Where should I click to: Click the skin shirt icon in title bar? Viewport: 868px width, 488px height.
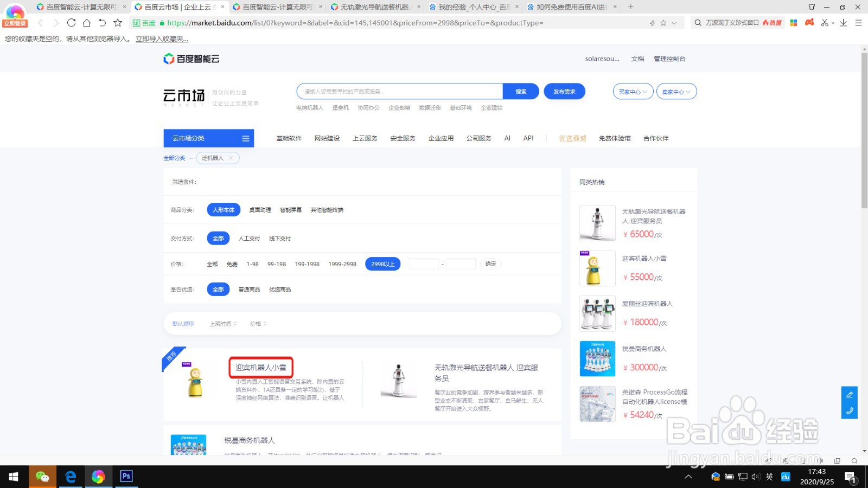tap(812, 7)
